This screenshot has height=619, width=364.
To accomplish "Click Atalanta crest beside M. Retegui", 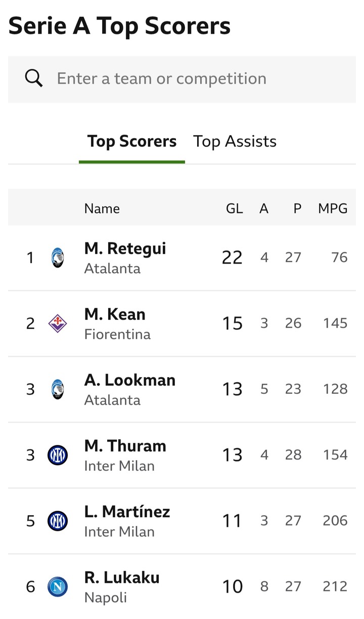I will pos(58,258).
